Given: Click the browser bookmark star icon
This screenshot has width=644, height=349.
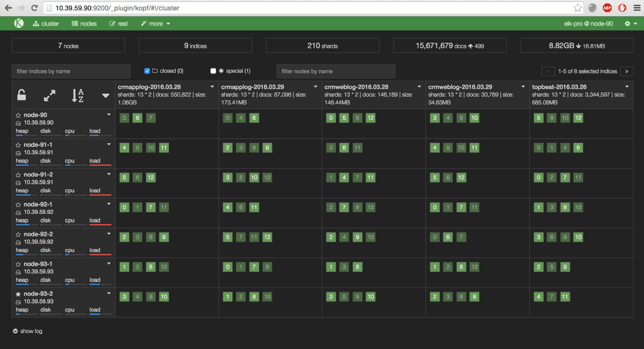Looking at the screenshot, I should click(x=577, y=8).
